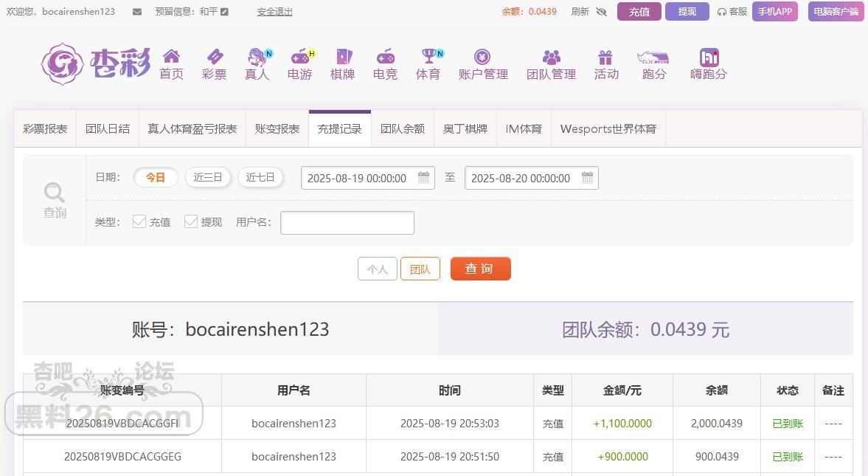Open the 体育 trophy icon
The width and height of the screenshot is (868, 476).
pyautogui.click(x=428, y=58)
